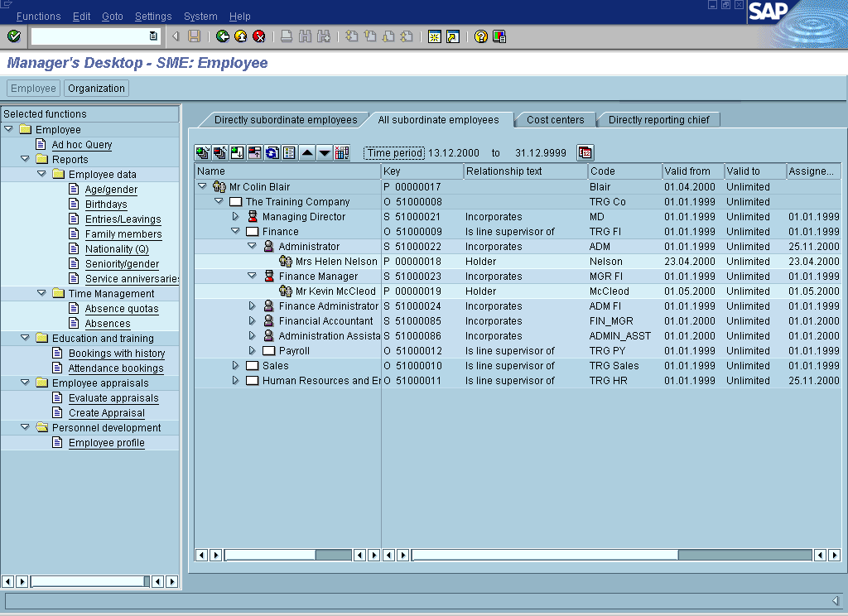Collapse the Finance Manager node

coord(252,275)
